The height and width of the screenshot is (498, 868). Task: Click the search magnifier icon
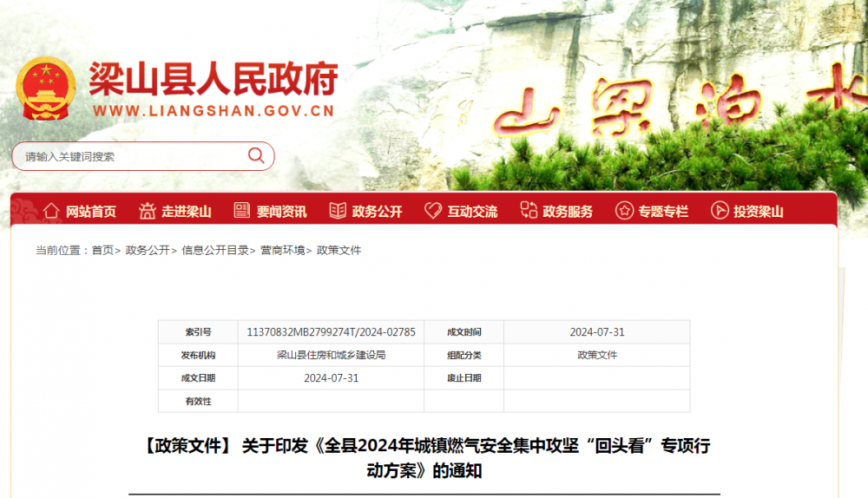[256, 155]
